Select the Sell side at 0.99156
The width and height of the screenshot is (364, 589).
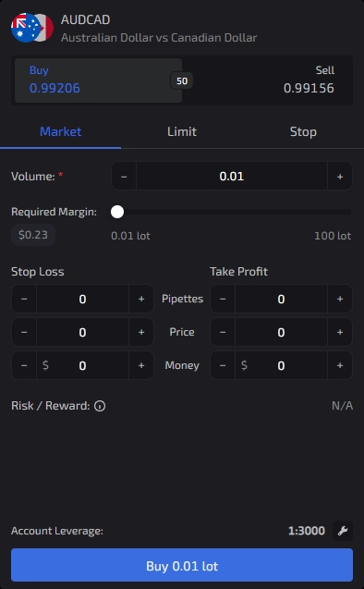click(x=267, y=80)
